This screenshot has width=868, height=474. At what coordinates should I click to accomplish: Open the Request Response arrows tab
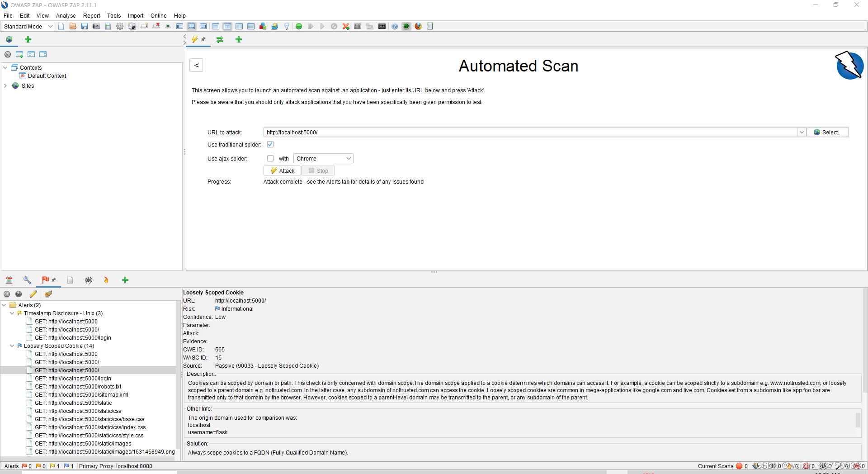tap(220, 39)
